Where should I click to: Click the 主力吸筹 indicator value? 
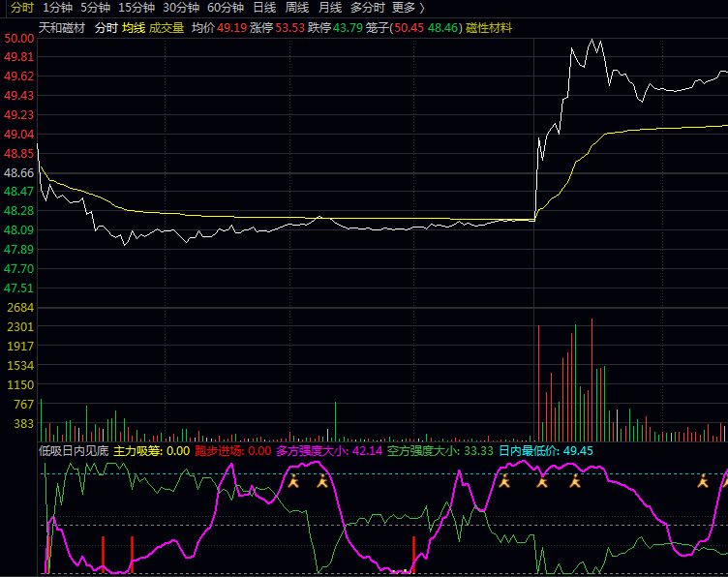(x=178, y=451)
